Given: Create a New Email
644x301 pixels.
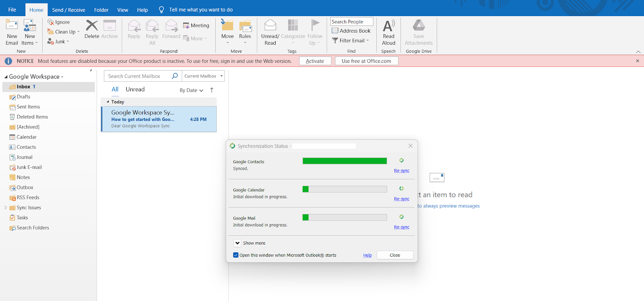Looking at the screenshot, I should point(12,32).
